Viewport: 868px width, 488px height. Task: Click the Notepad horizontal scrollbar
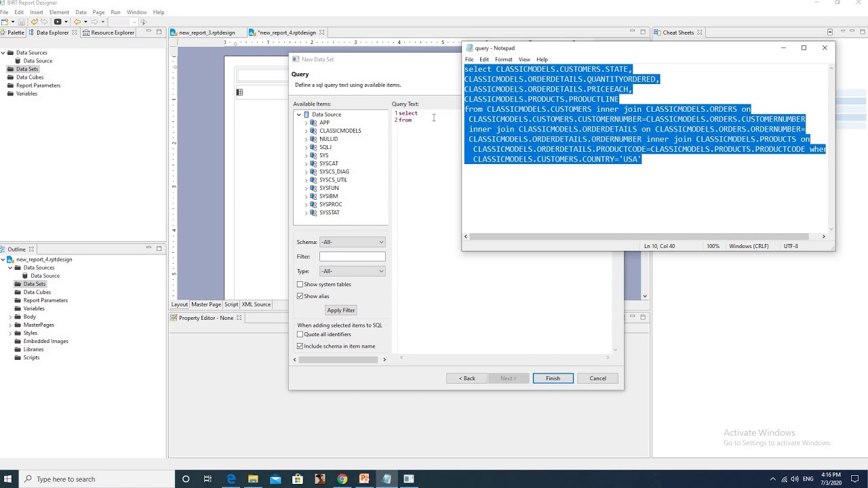click(x=639, y=237)
